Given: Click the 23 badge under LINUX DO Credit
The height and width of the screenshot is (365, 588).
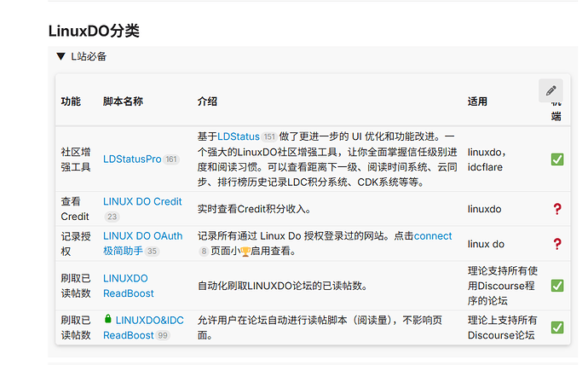Looking at the screenshot, I should 112,217.
